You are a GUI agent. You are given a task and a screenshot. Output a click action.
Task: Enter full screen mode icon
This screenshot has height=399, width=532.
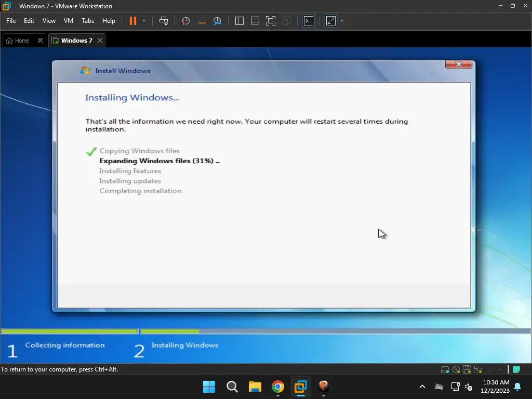pyautogui.click(x=270, y=21)
